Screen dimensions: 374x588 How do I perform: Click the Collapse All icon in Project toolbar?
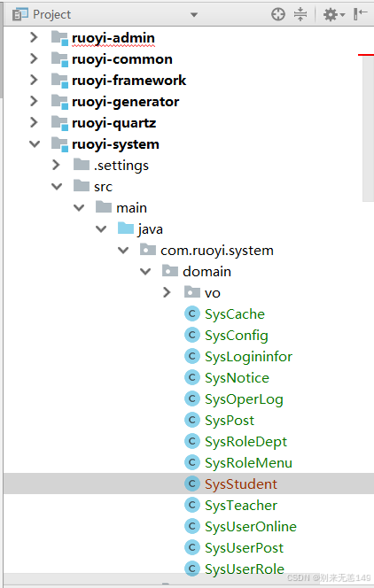click(300, 15)
